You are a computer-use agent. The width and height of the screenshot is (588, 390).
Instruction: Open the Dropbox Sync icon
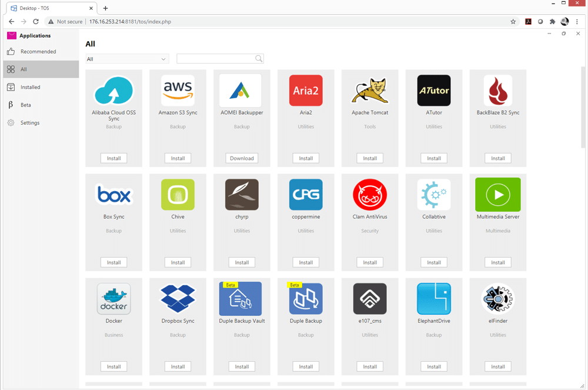178,298
